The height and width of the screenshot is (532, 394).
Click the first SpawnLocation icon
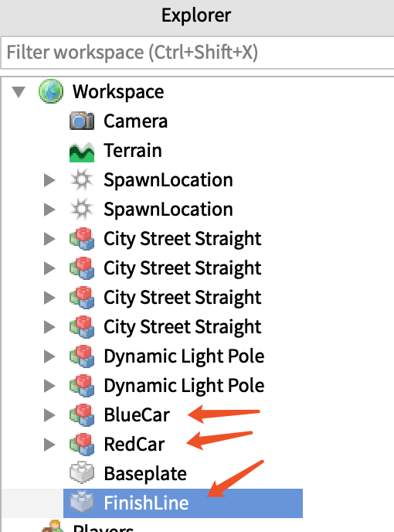(82, 180)
